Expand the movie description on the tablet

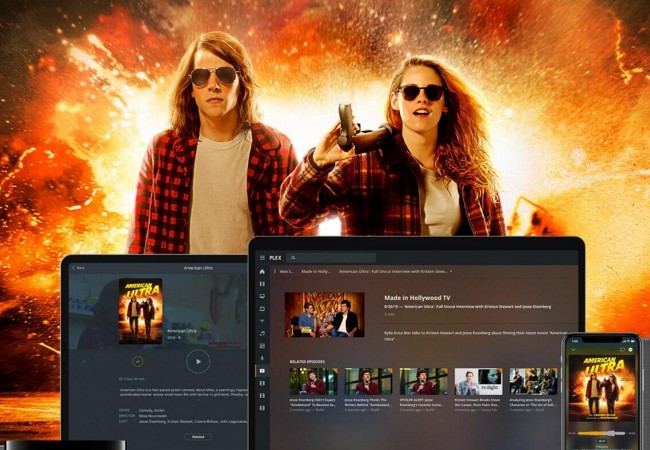(198, 400)
